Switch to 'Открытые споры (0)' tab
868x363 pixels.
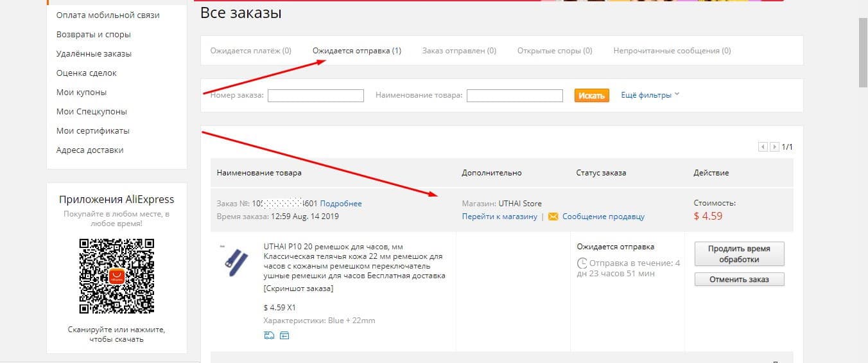point(555,51)
